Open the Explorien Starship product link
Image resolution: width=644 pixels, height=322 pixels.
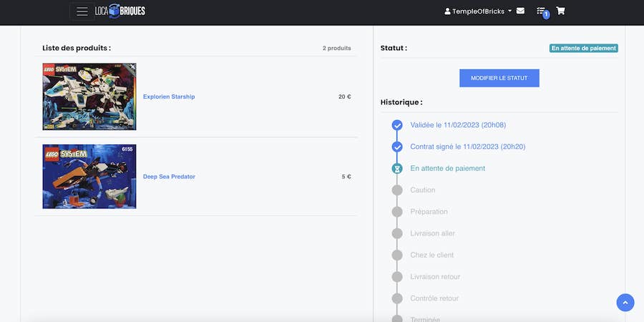[x=169, y=97]
